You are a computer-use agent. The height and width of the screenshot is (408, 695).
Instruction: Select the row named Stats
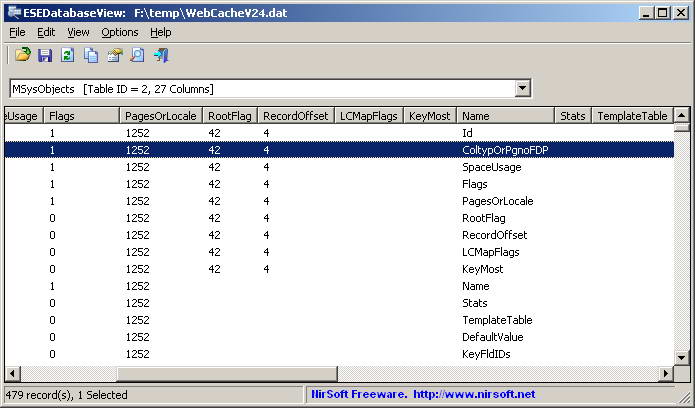pos(339,303)
